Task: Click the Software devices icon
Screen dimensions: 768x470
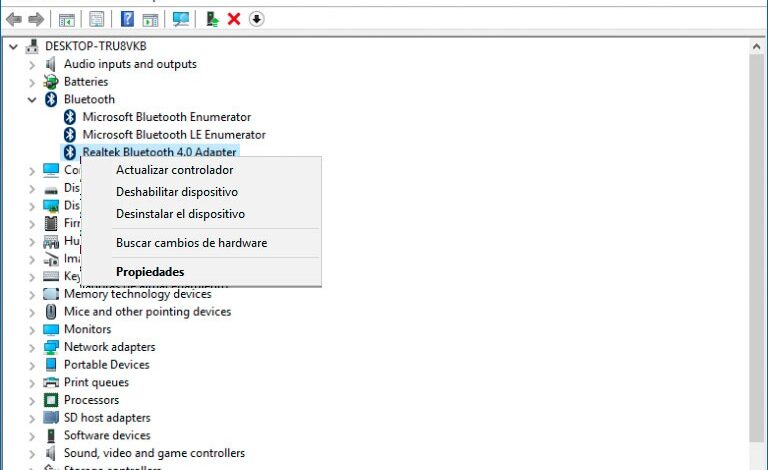Action: (51, 435)
